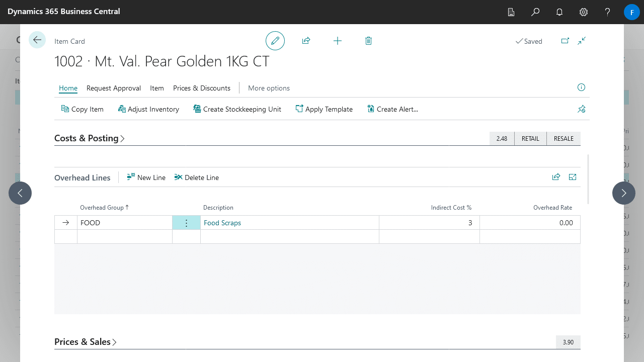The image size is (644, 362).
Task: Click the share icon beside edit
Action: point(306,41)
